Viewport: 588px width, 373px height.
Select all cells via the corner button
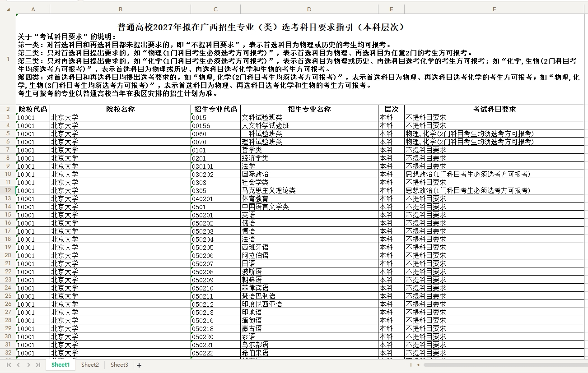(8, 9)
